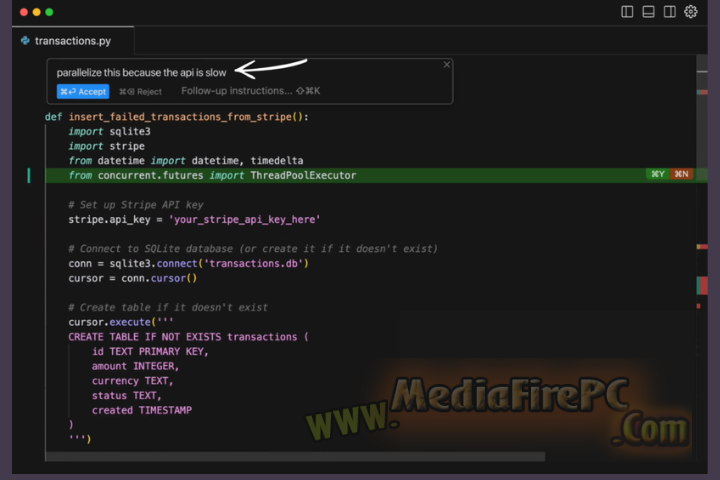Reject the inline diff with ⌘N
This screenshot has height=480, width=720.
681,174
